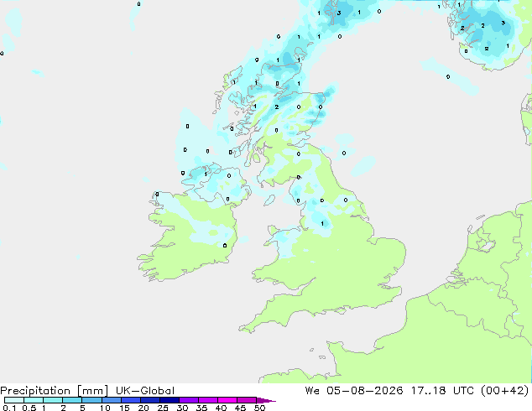
Task: Click the legend swatch between 1 and 2
Action: (53, 400)
